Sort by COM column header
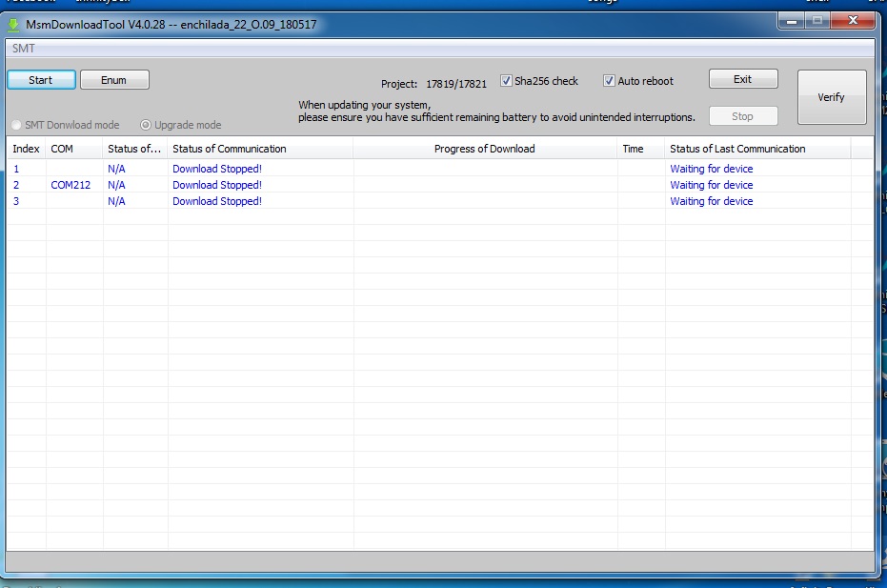887x588 pixels. [74, 149]
